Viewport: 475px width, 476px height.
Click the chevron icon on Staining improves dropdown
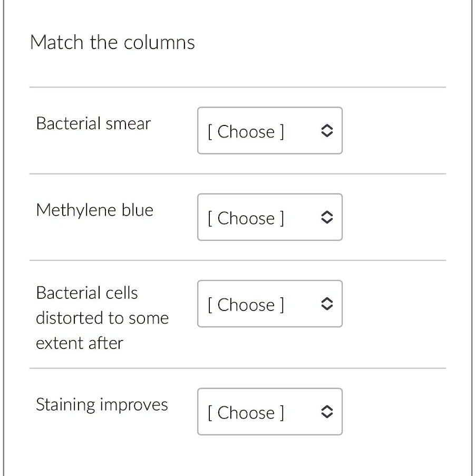[x=327, y=412]
